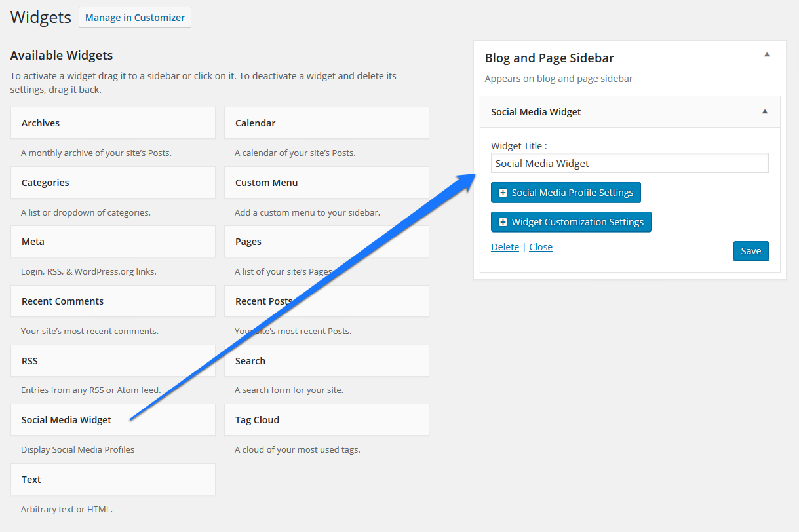The height and width of the screenshot is (532, 799).
Task: Pick the Pages widget
Action: click(326, 242)
